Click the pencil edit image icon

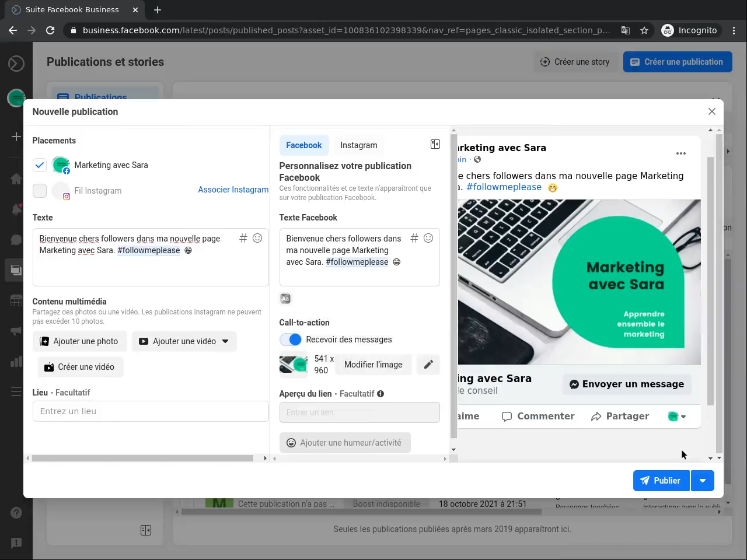[x=428, y=365]
